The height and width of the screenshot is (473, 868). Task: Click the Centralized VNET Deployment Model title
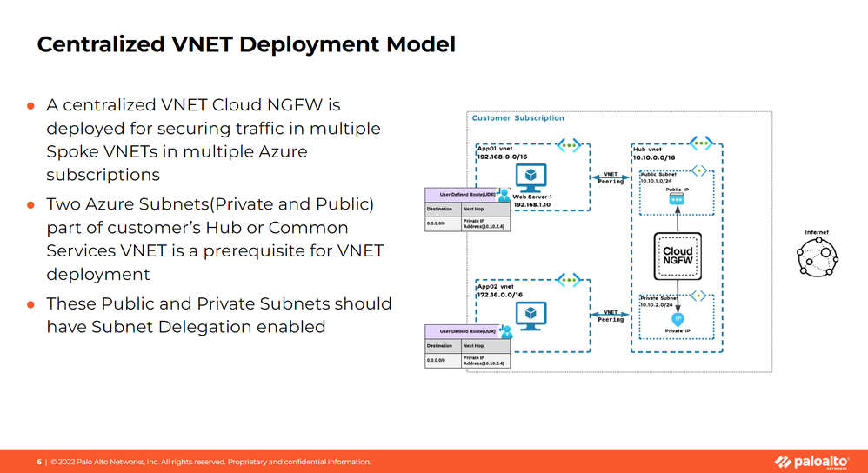click(x=246, y=44)
